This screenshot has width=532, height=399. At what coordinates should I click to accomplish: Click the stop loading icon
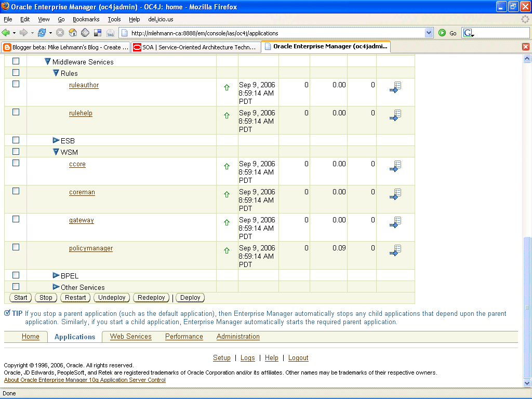[x=60, y=33]
